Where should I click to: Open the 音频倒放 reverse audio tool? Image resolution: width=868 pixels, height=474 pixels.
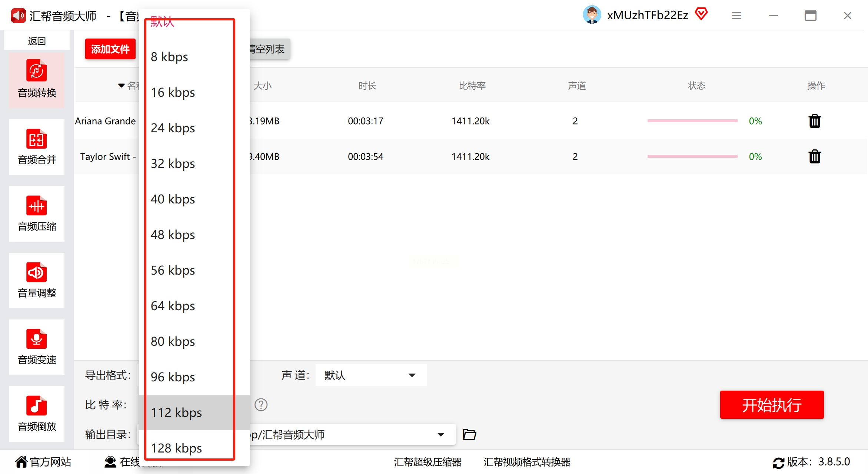pyautogui.click(x=37, y=414)
